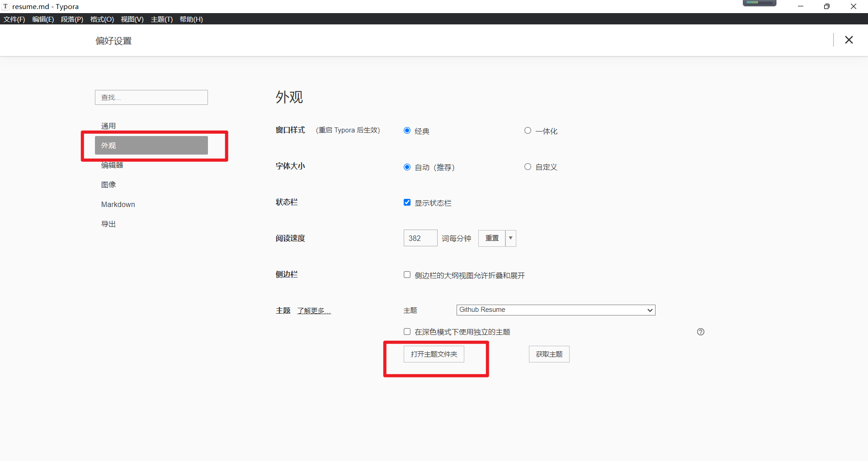Select 图像 settings category
Viewport: 868px width, 461px height.
[151, 184]
